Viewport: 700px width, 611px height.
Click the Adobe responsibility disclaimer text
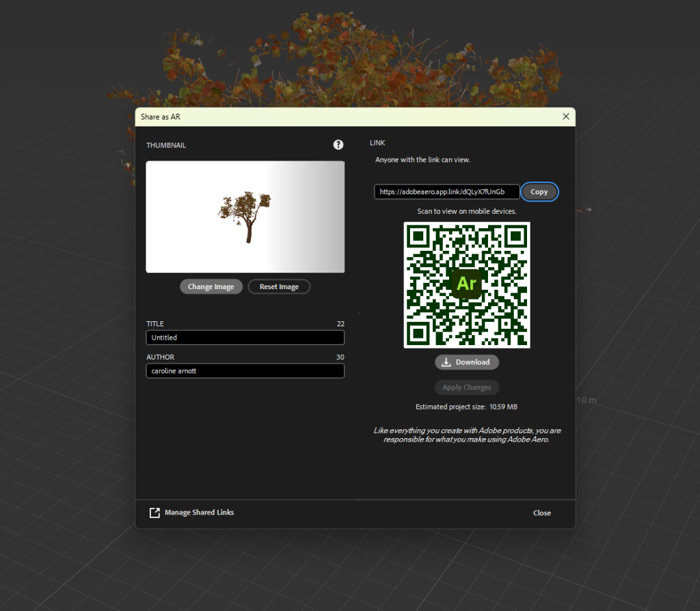click(467, 435)
